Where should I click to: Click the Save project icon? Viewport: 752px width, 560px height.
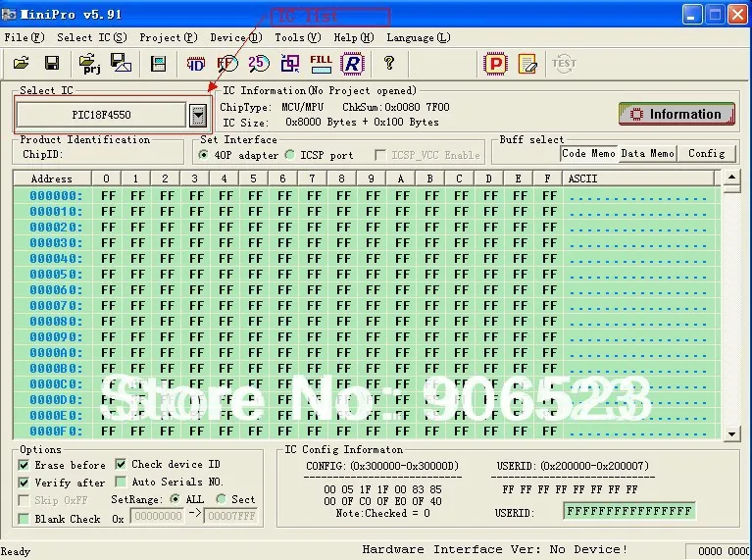click(x=121, y=63)
